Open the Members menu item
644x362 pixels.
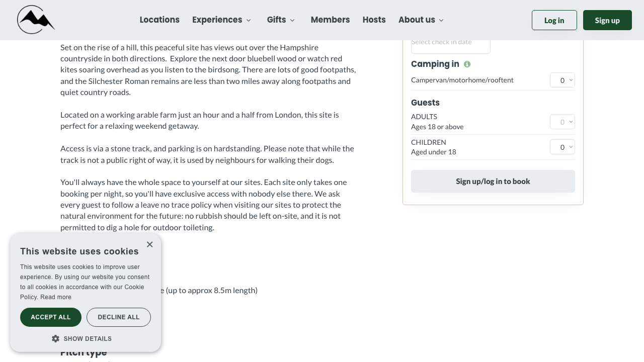[330, 20]
